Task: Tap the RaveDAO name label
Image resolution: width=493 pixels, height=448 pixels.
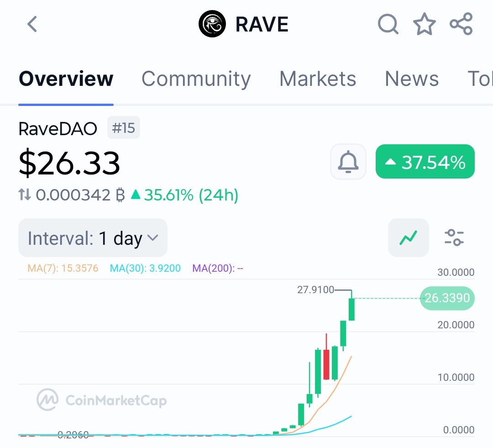Action: 58,129
